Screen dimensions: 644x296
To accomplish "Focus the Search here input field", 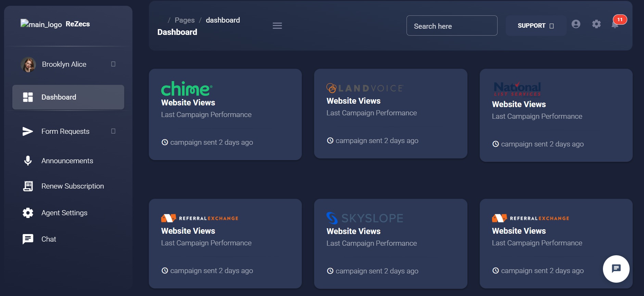I will pyautogui.click(x=452, y=26).
